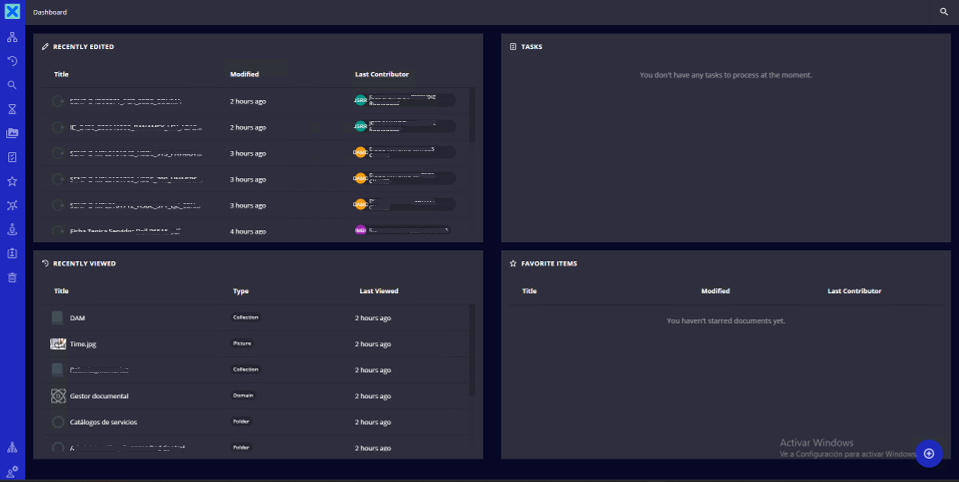Click the Time.jpg picture thumbnail
The height and width of the screenshot is (482, 959).
click(x=58, y=344)
